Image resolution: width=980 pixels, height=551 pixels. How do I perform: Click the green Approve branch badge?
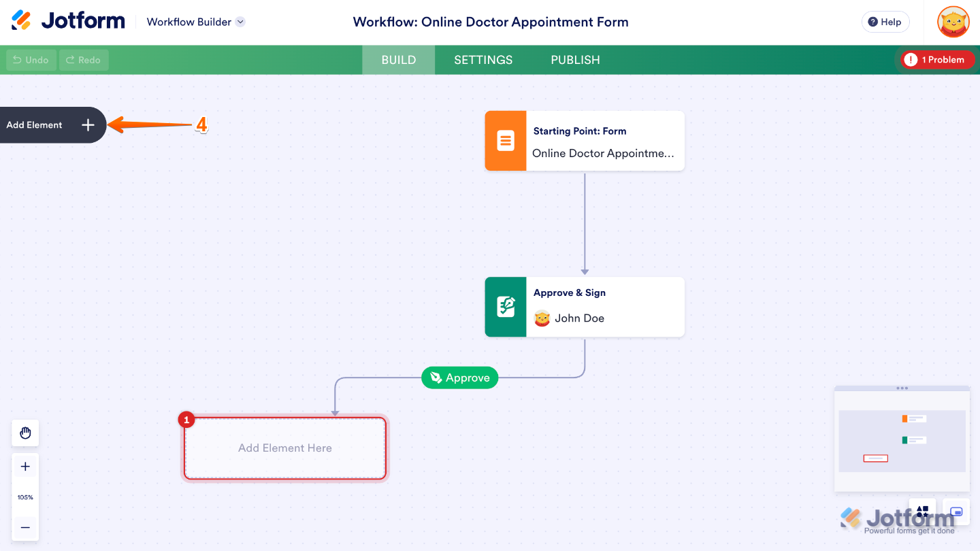click(459, 378)
